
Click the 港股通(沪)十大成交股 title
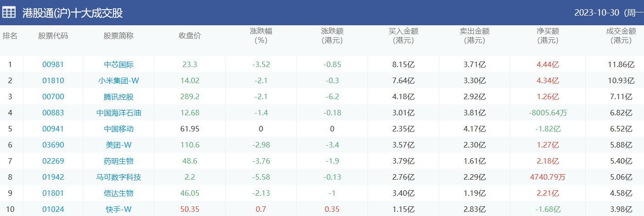point(73,13)
